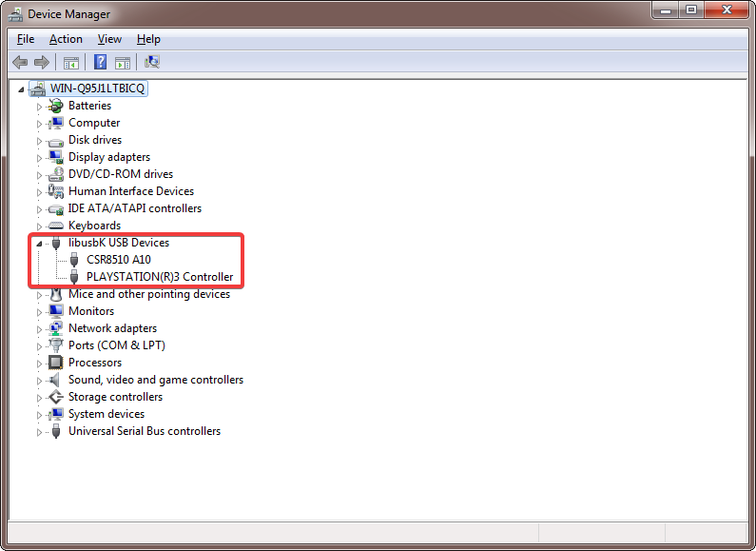Expand the Keyboards node arrow
This screenshot has width=756, height=551.
pos(39,226)
